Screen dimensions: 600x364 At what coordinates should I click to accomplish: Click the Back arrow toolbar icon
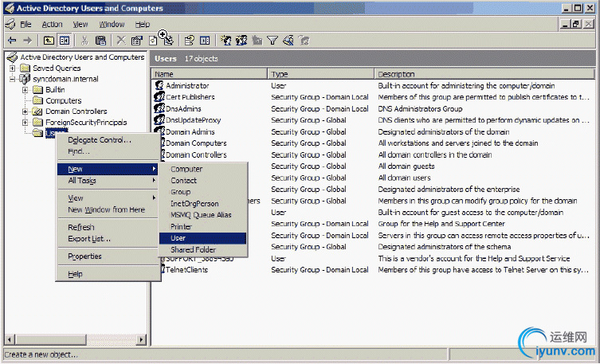click(12, 40)
